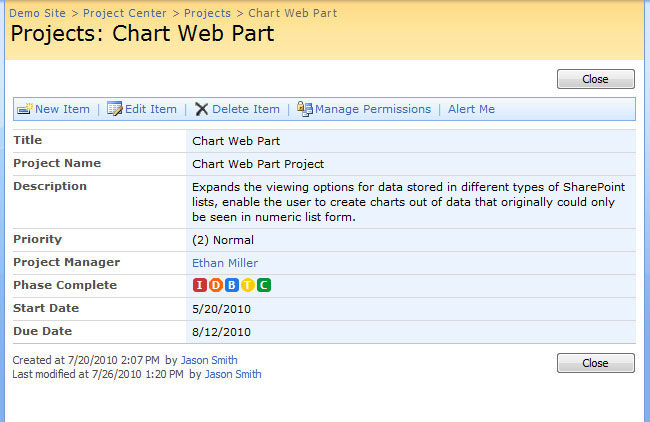Click the Edit Item pencil icon
650x422 pixels.
click(114, 109)
